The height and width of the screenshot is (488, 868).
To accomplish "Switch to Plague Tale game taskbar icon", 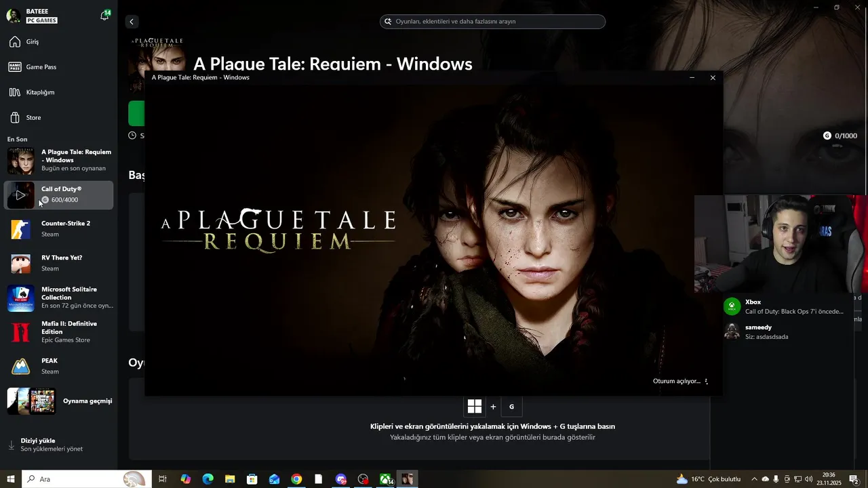I will pos(408,479).
